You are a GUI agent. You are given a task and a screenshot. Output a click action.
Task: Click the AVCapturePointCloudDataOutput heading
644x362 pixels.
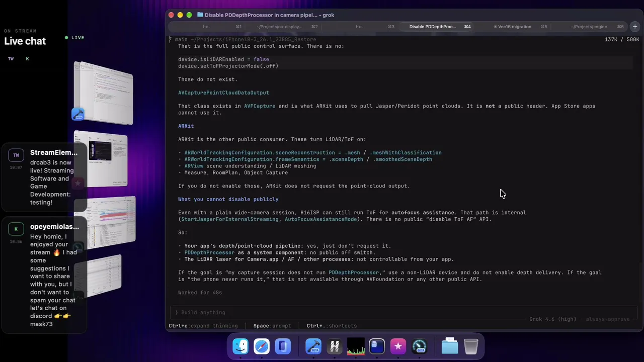coord(223,93)
